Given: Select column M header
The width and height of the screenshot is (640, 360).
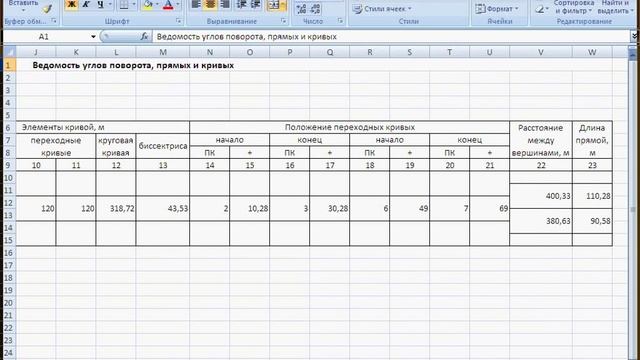Looking at the screenshot, I should click(x=163, y=52).
